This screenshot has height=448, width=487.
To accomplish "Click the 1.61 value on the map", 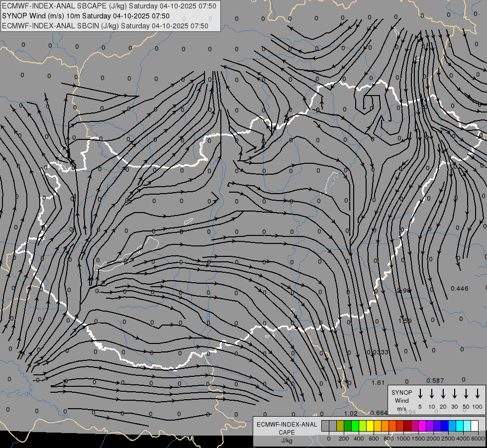I will 378,382.
